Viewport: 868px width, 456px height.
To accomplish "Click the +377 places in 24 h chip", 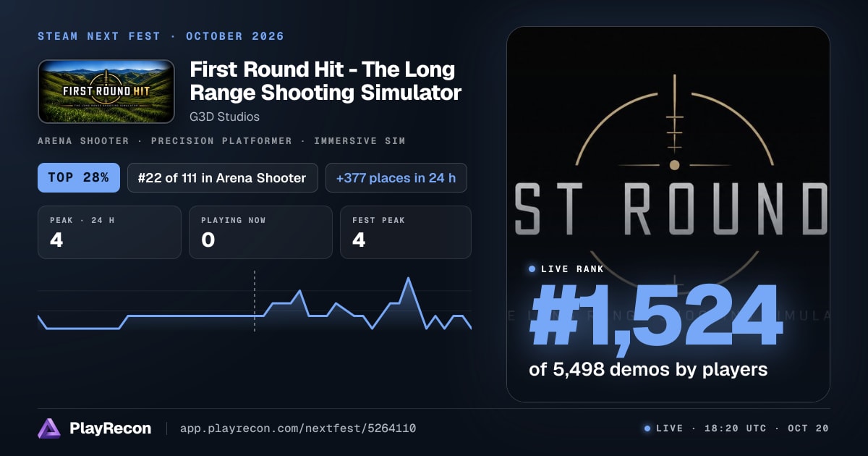I will (396, 177).
